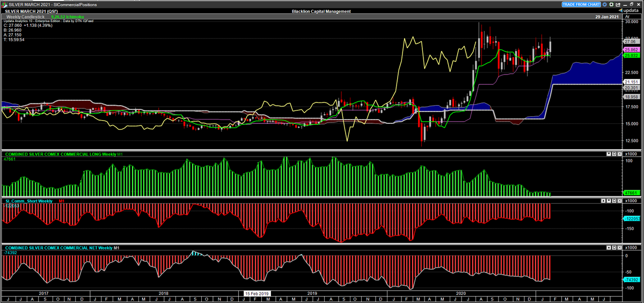Click the updata logo at top right
Viewport: 644px width, 303px height.
(628, 11)
